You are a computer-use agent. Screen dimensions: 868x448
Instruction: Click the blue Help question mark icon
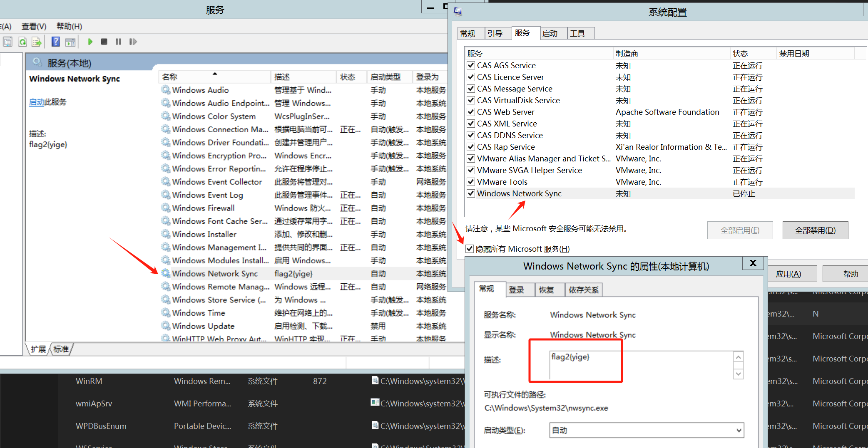click(x=55, y=42)
